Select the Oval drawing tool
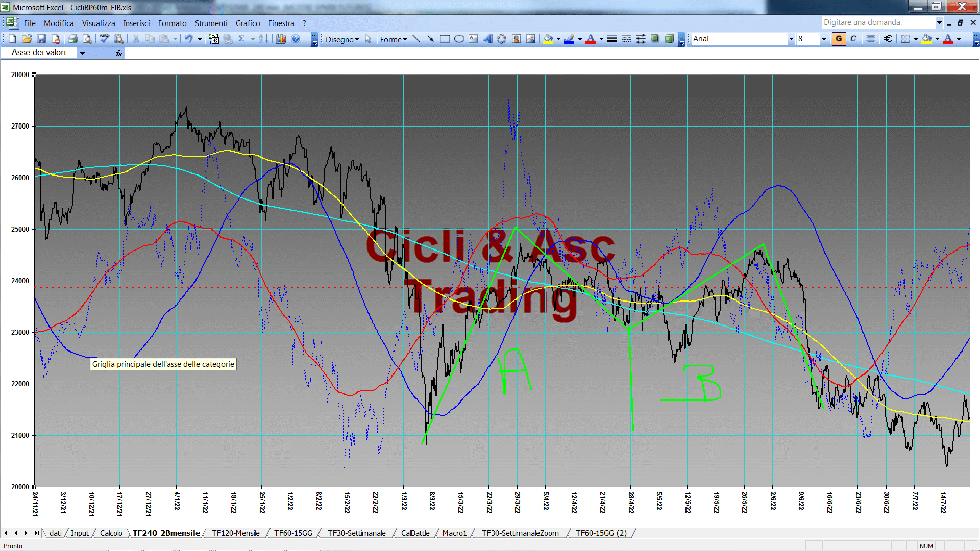The image size is (980, 551). tap(459, 39)
